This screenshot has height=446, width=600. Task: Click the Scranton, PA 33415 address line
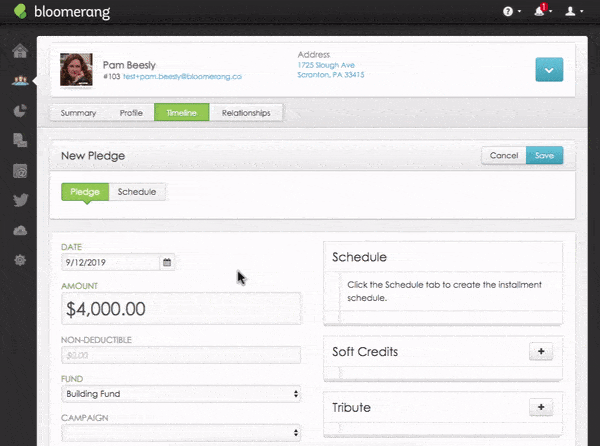click(331, 75)
